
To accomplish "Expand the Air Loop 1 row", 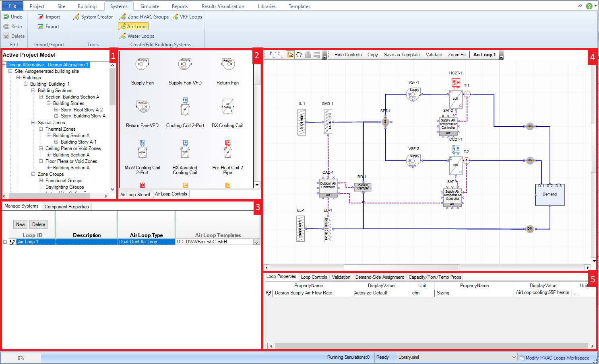I will pos(5,242).
